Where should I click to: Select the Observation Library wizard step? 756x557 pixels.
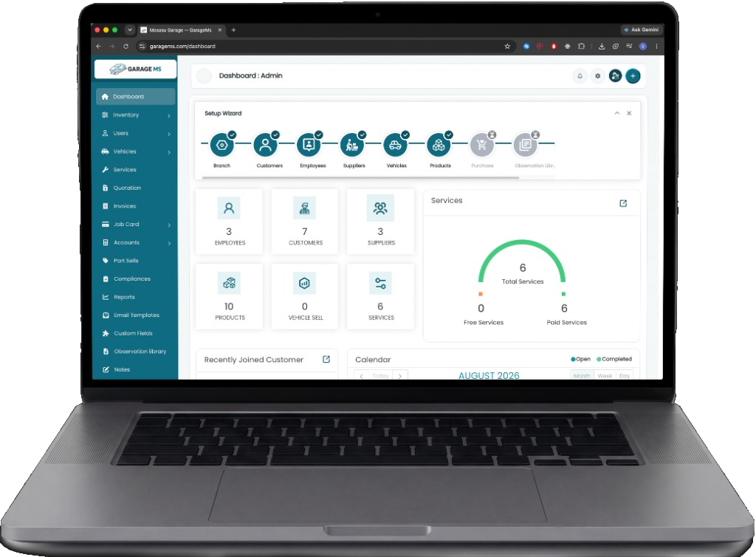(526, 145)
